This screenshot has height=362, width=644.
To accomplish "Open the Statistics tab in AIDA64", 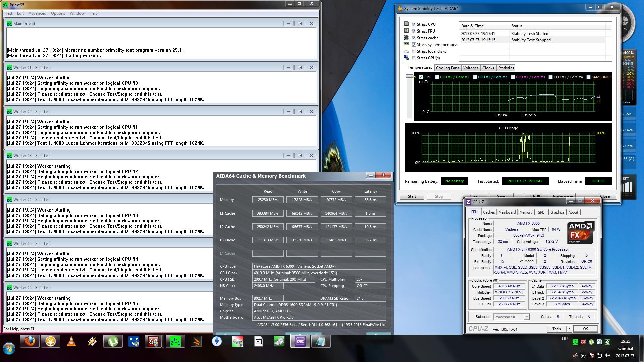I will (x=506, y=68).
